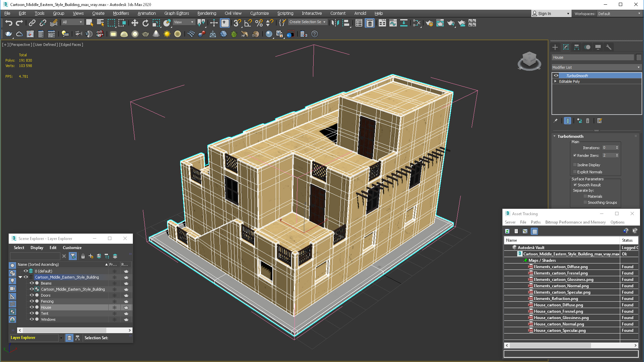Open the Toggle Layer Explorer icon
644x362 pixels.
point(370,23)
